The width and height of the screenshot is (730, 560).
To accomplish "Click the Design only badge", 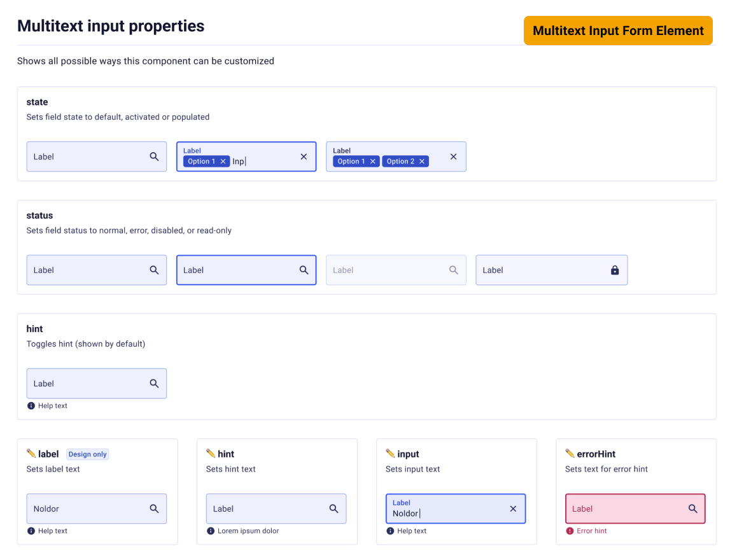I will pos(87,454).
